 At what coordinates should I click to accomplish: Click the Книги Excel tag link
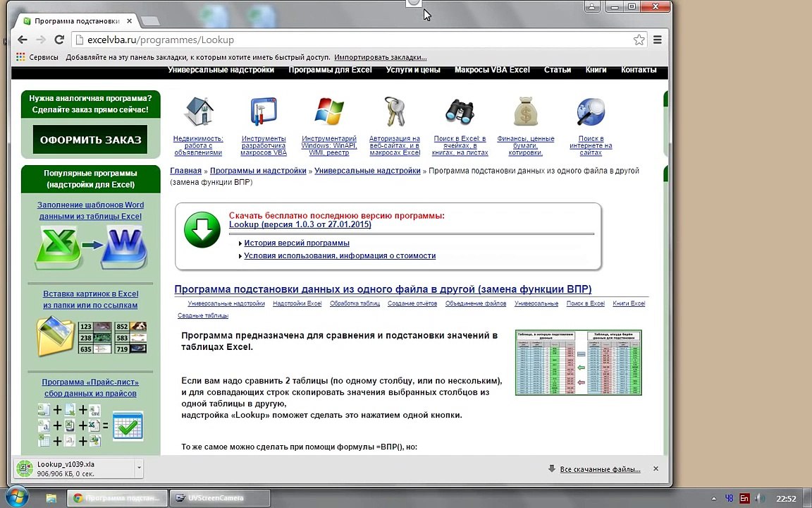629,303
